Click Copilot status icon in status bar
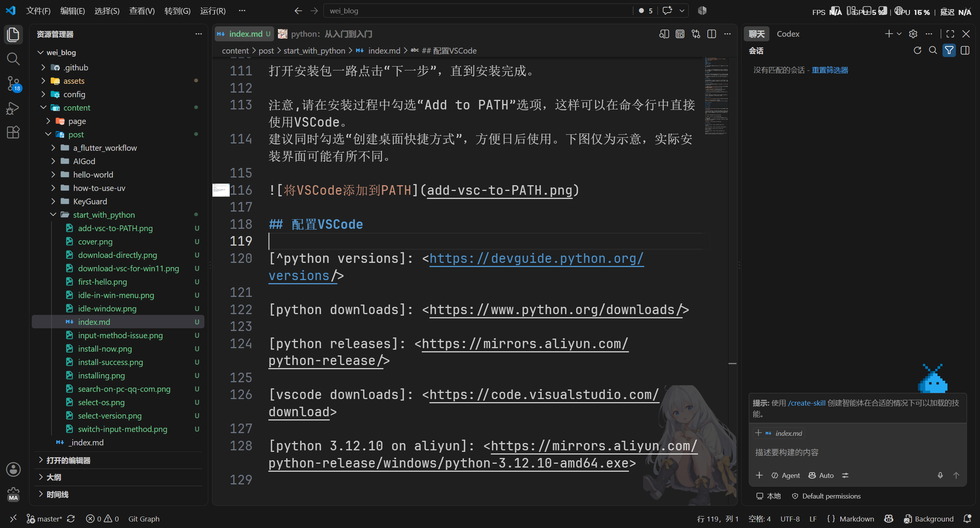Viewport: 980px width, 528px height. 889,519
